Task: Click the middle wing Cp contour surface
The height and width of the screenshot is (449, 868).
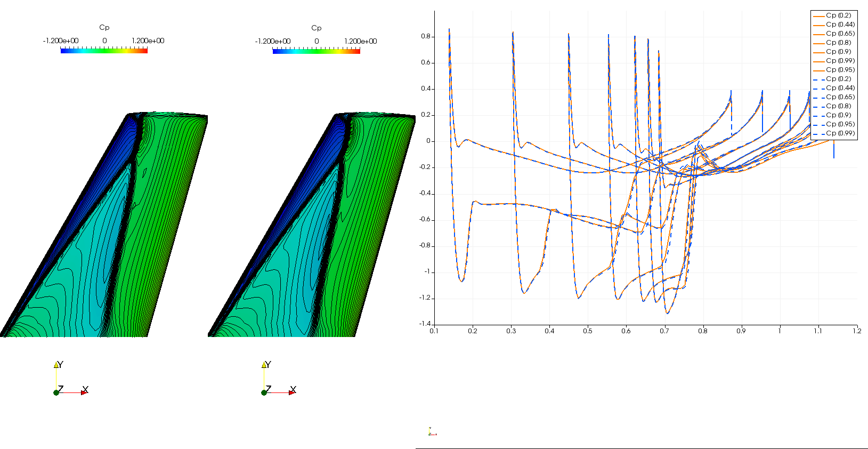Action: (x=314, y=240)
